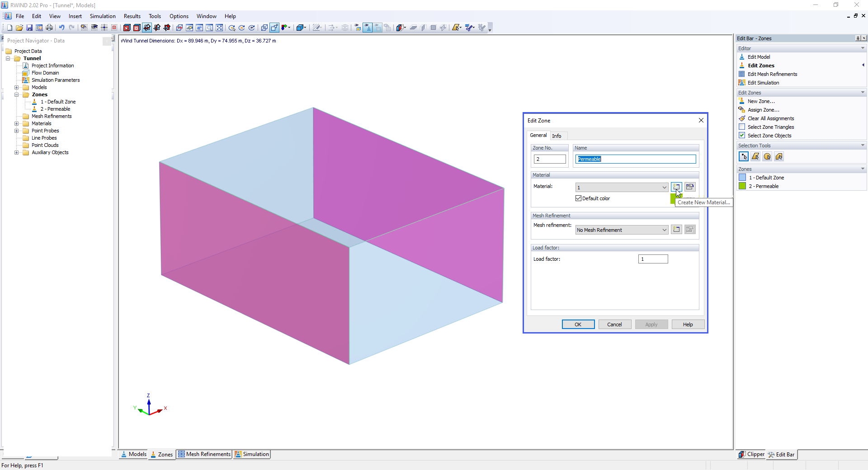The image size is (868, 470).
Task: Select '2 - Permeable' in Project Navigator
Action: [55, 109]
